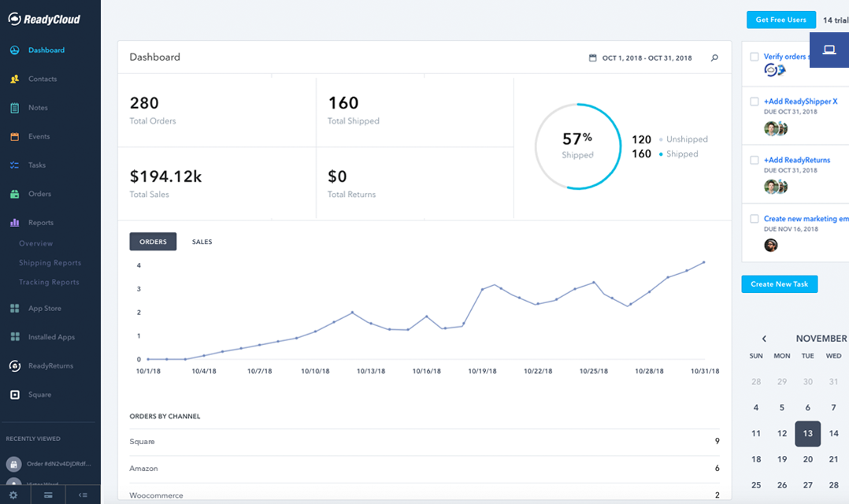
Task: Click the recently viewed order lock icon
Action: click(14, 464)
